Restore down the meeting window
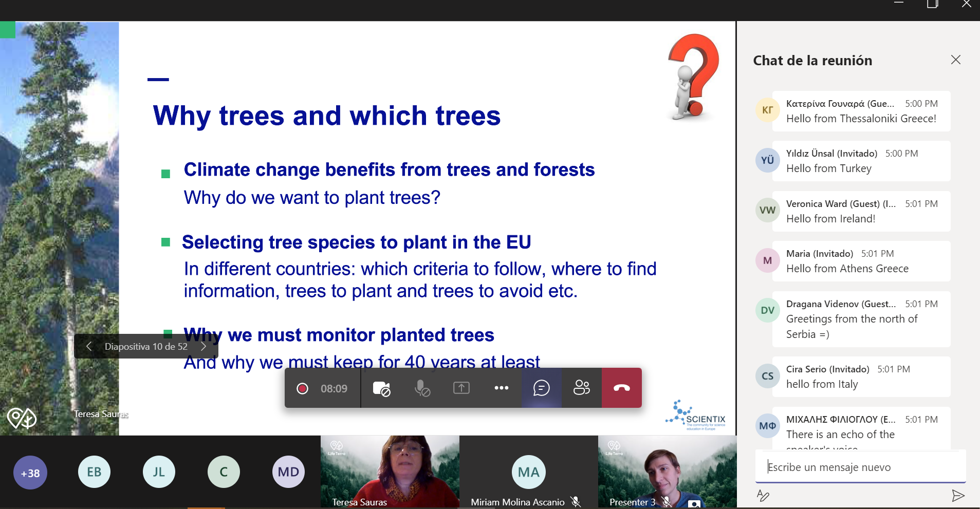 click(932, 4)
